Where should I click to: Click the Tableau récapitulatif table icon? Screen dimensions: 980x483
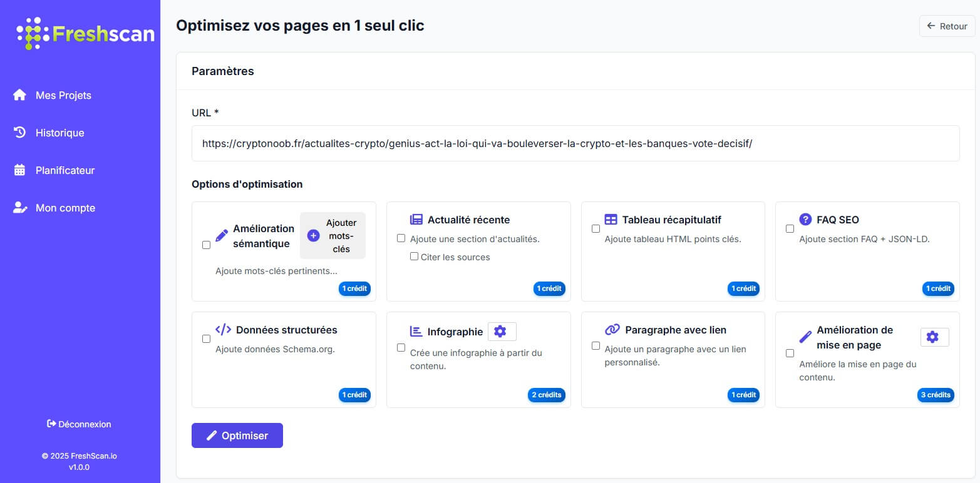611,220
